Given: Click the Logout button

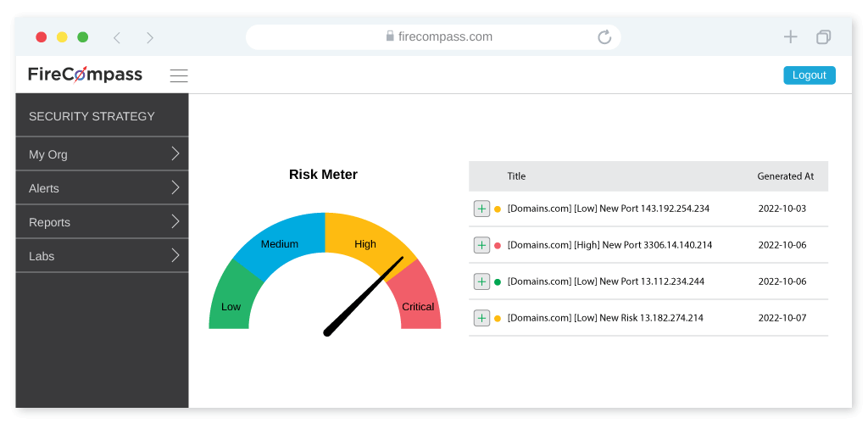Looking at the screenshot, I should pos(810,75).
